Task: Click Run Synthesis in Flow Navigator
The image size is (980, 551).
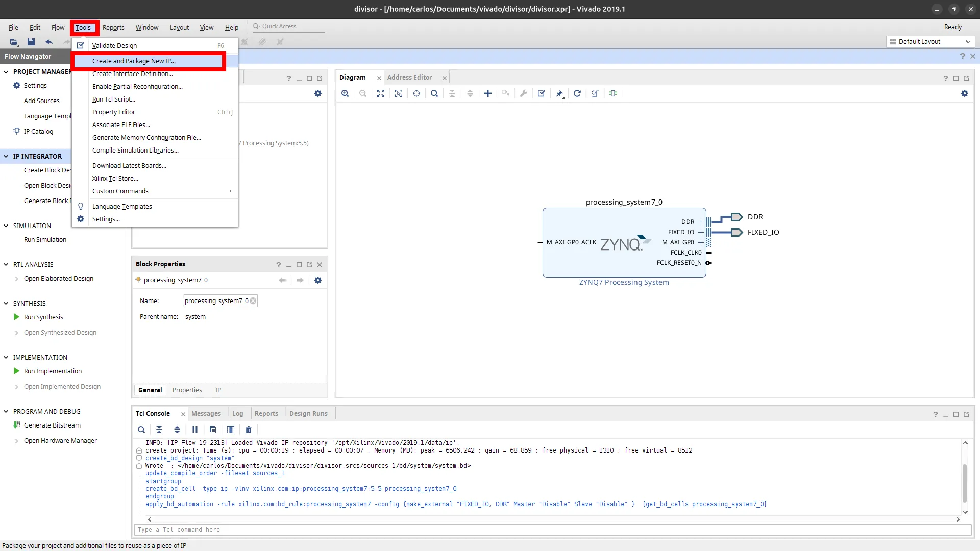Action: (43, 317)
